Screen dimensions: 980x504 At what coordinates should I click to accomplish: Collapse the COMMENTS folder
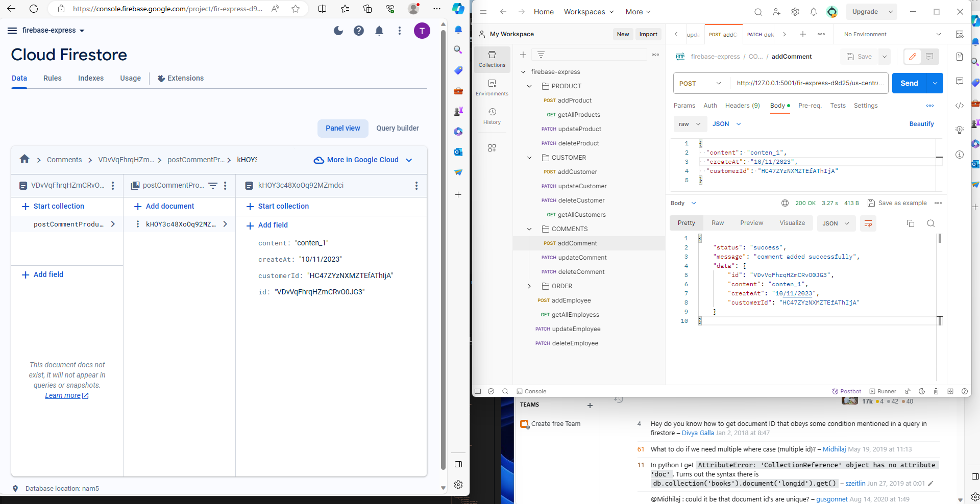(529, 229)
